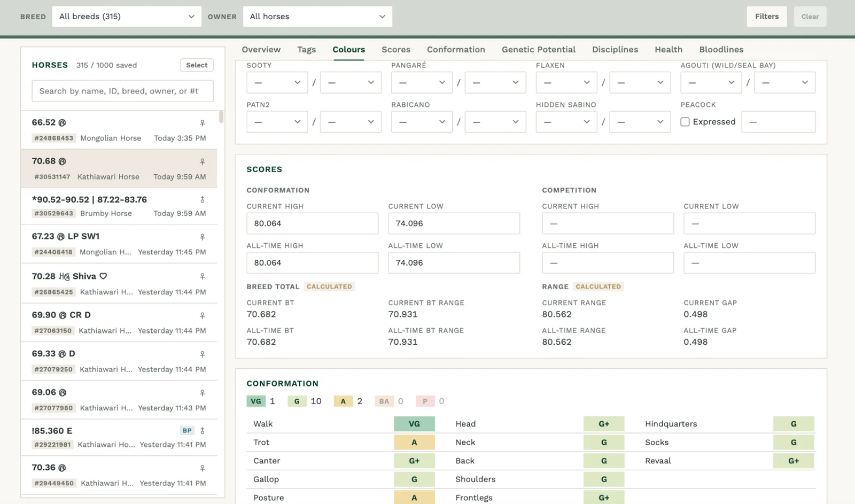Screen dimensions: 855x504
Task: Click the gender icon on 69.33 D row
Action: [x=203, y=354]
